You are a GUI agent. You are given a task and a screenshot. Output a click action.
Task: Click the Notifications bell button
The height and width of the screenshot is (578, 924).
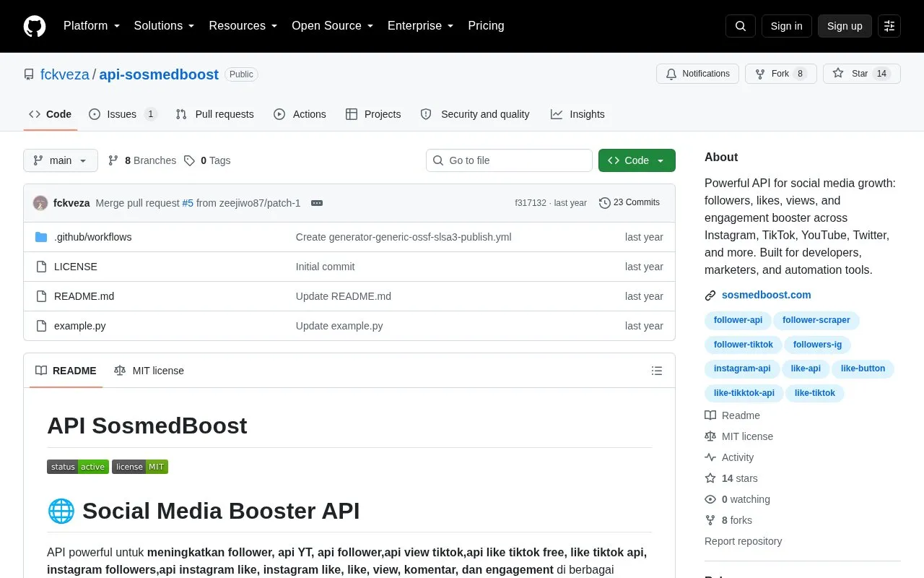click(x=697, y=74)
